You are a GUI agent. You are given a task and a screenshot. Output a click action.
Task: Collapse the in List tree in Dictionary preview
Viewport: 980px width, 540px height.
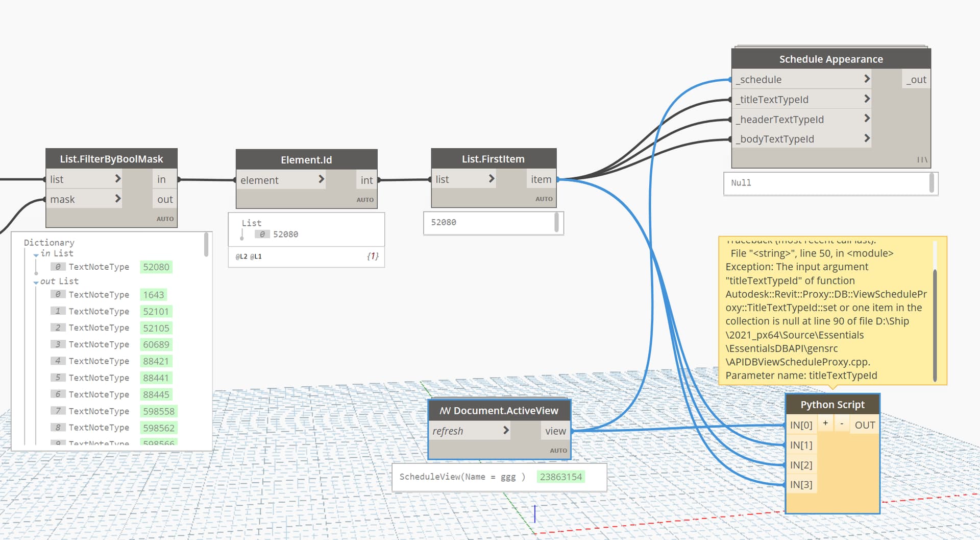tap(35, 254)
